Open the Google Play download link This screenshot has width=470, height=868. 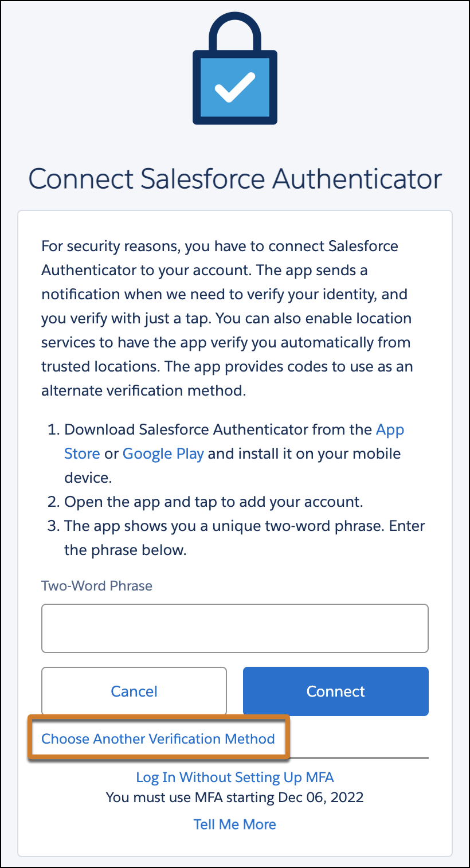pyautogui.click(x=163, y=453)
